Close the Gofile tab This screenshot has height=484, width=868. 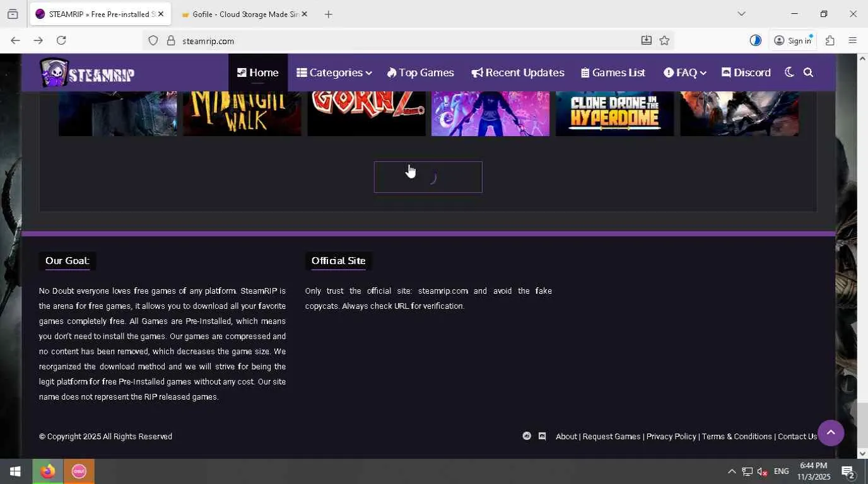304,14
